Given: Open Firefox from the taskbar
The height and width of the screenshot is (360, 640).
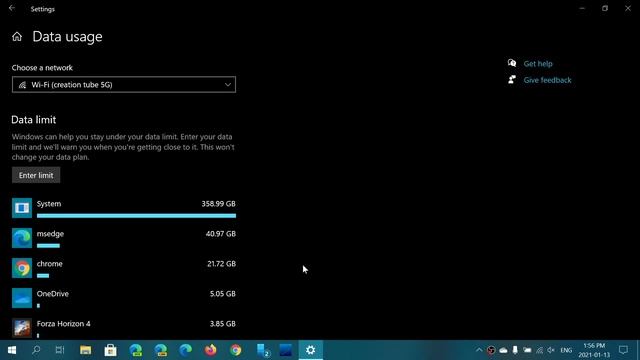Looking at the screenshot, I should pyautogui.click(x=211, y=350).
